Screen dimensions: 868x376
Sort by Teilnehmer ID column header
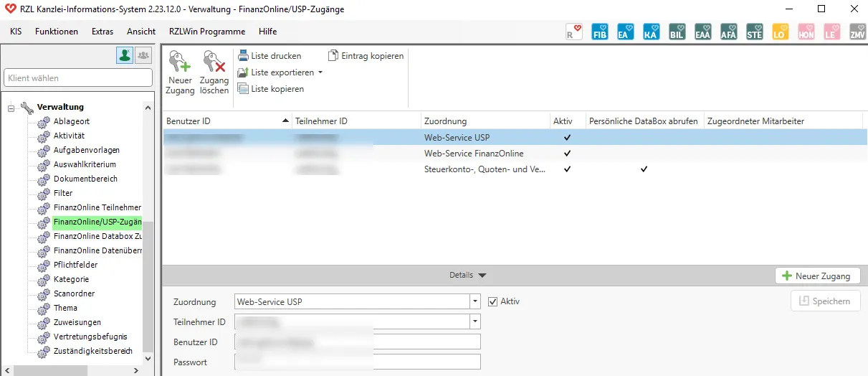(356, 121)
